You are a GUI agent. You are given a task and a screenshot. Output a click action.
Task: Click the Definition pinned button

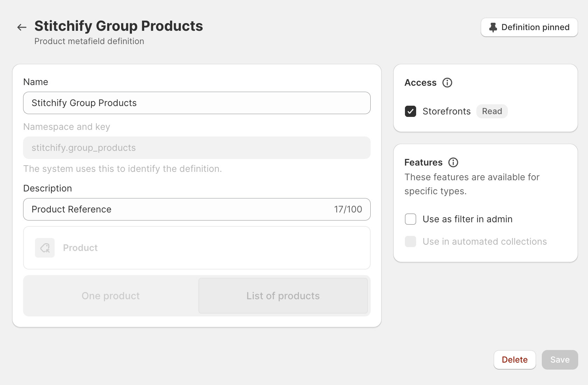(x=529, y=27)
